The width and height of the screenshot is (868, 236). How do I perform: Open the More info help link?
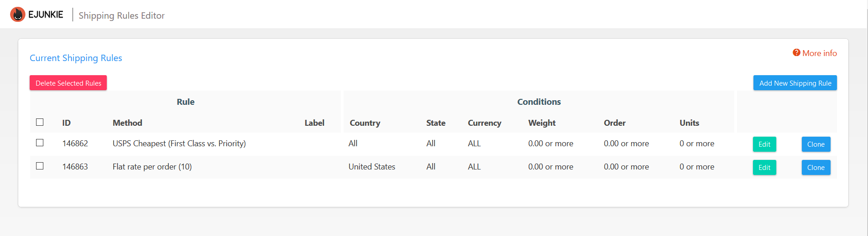819,53
